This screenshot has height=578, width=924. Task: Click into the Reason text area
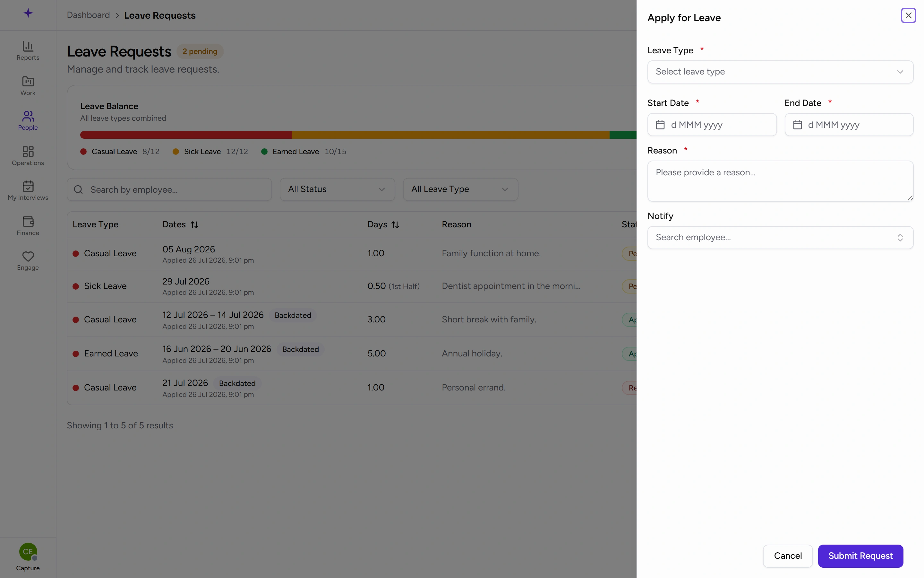point(780,181)
